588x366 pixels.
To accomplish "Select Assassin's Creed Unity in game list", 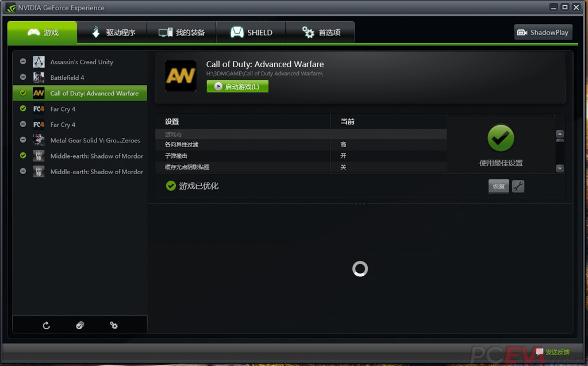I will point(79,62).
